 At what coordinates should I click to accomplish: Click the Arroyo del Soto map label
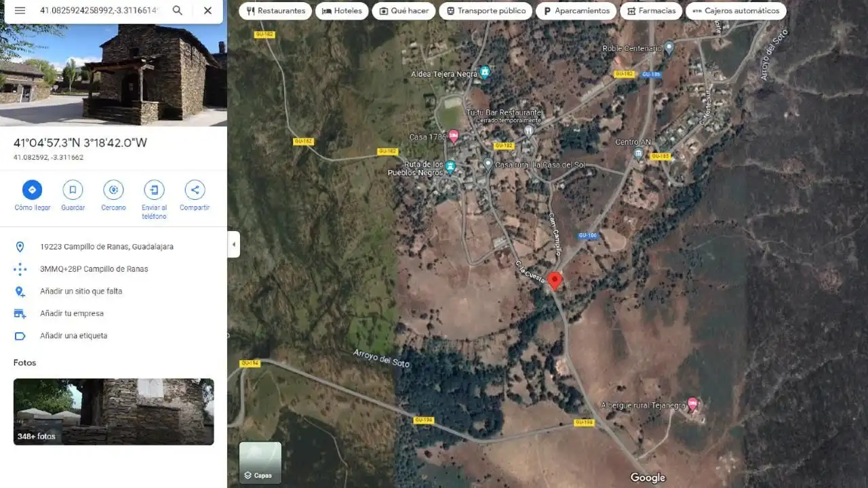(381, 358)
